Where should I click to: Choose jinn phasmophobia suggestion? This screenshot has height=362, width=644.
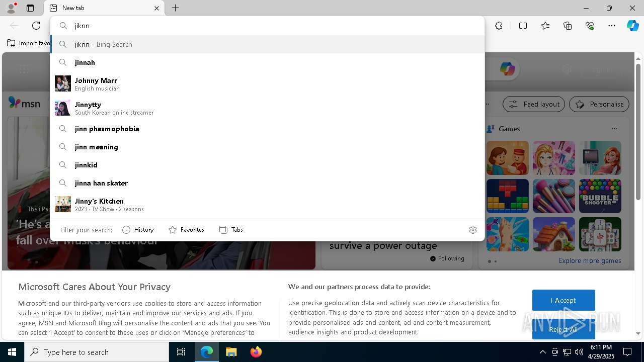267,129
